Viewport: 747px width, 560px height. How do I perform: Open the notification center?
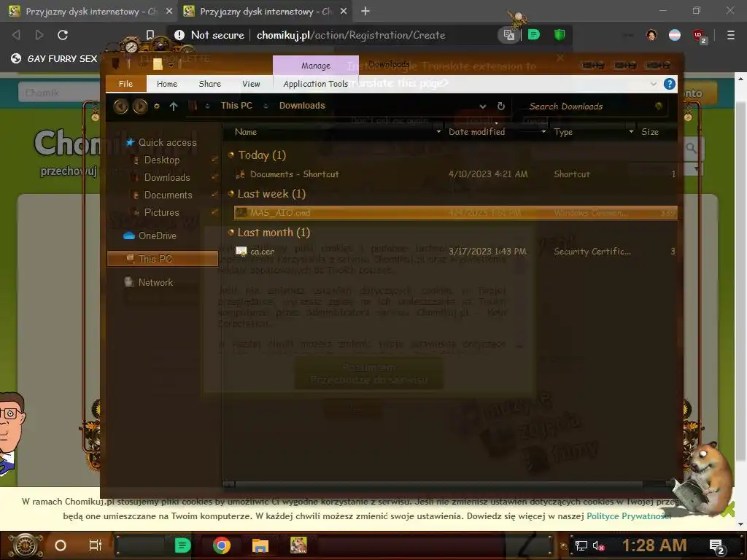716,546
